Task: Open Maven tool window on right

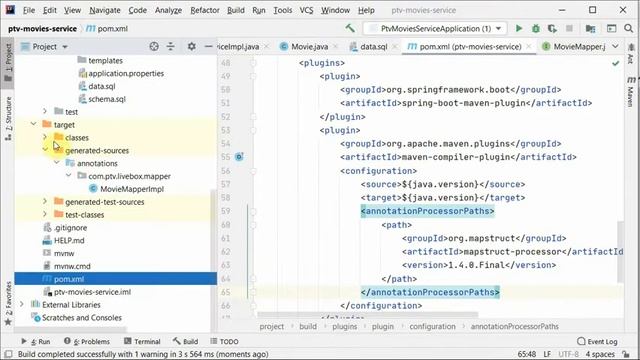Action: pos(631,91)
